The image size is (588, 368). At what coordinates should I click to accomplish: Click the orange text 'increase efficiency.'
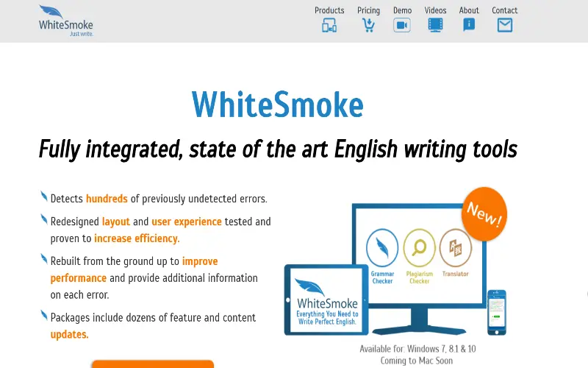[x=137, y=238]
